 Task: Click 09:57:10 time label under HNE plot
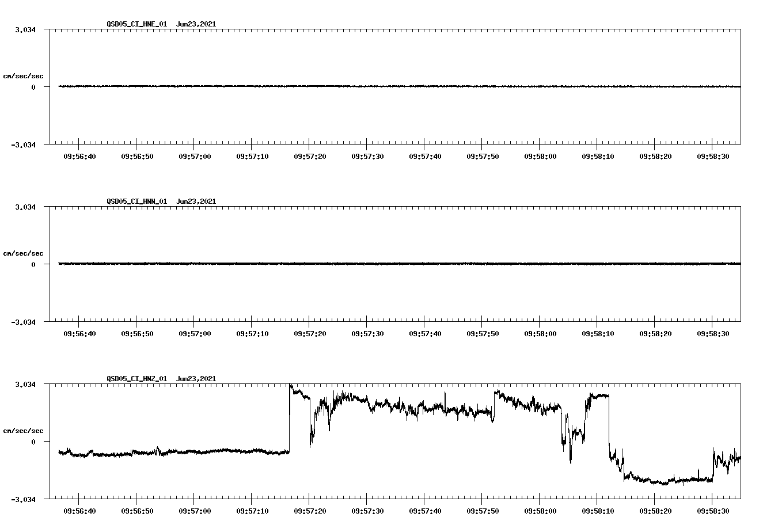[x=252, y=156]
